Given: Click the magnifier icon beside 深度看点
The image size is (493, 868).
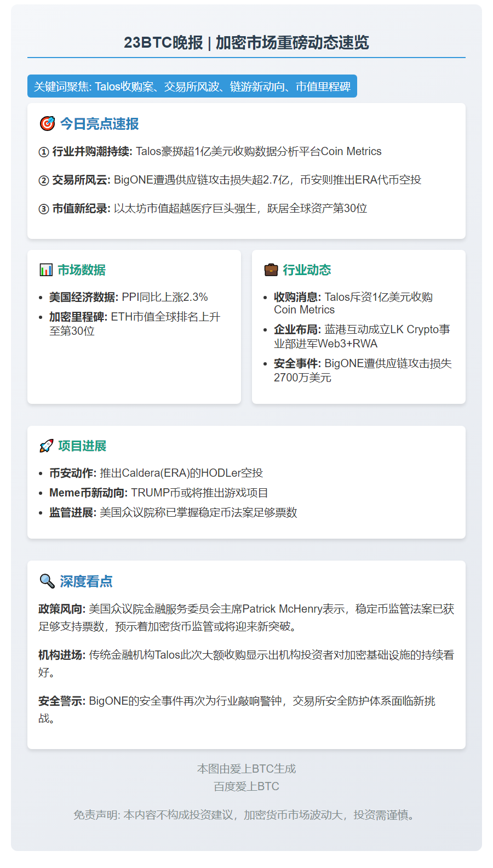Looking at the screenshot, I should 47,581.
